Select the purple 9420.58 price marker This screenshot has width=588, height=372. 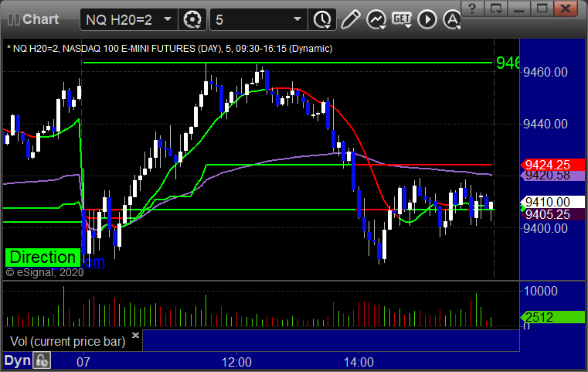pyautogui.click(x=552, y=176)
